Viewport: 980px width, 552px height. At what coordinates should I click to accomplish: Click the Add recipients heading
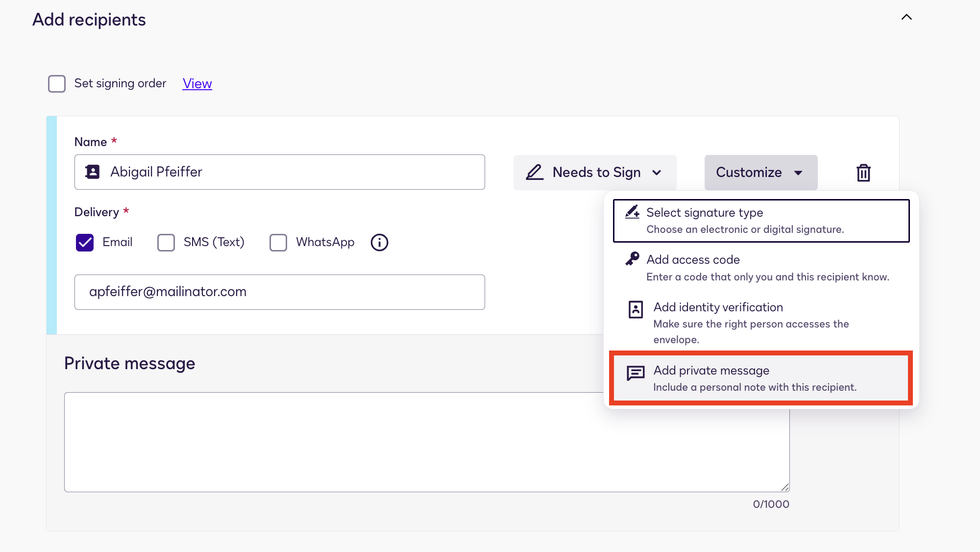point(89,20)
